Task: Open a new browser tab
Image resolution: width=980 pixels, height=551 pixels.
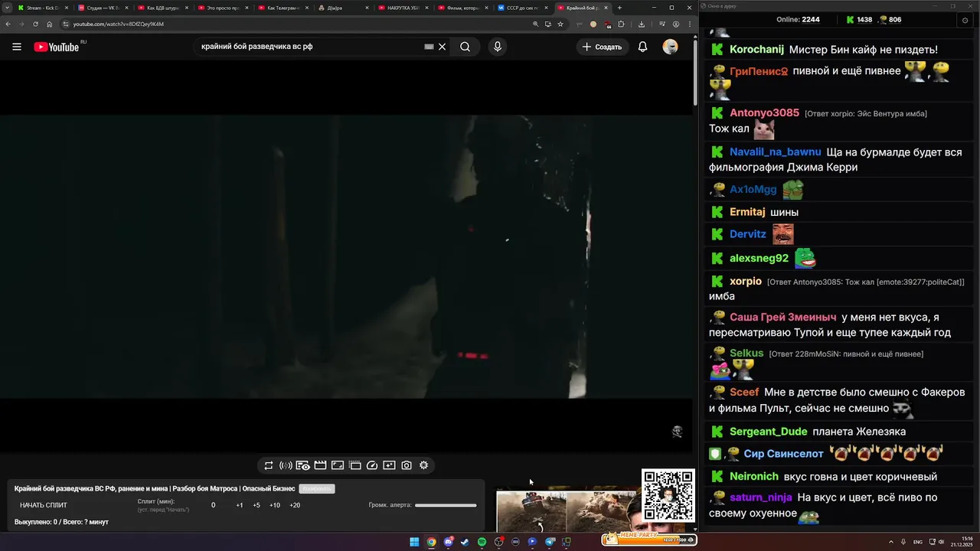Action: pos(619,8)
